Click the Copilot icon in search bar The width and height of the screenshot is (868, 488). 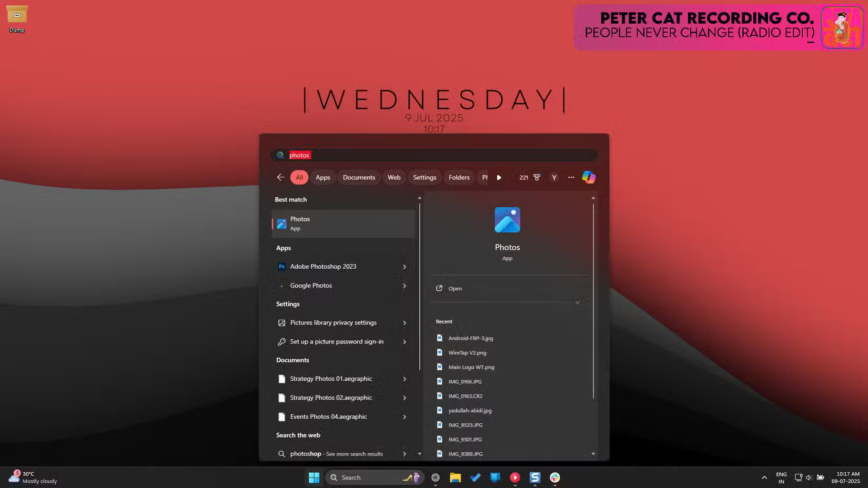click(589, 177)
